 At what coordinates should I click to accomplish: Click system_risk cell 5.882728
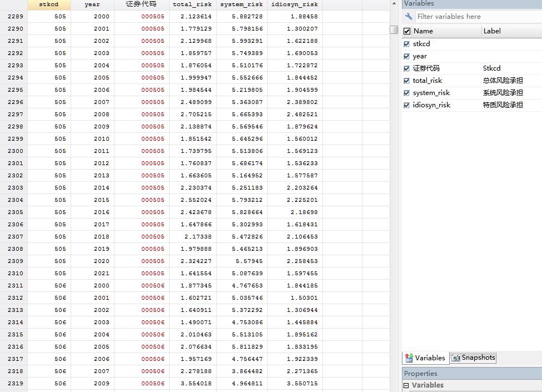(242, 17)
